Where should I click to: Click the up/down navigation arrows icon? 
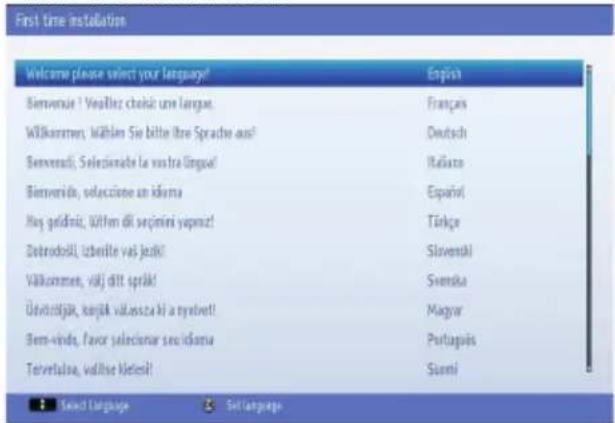pos(42,405)
